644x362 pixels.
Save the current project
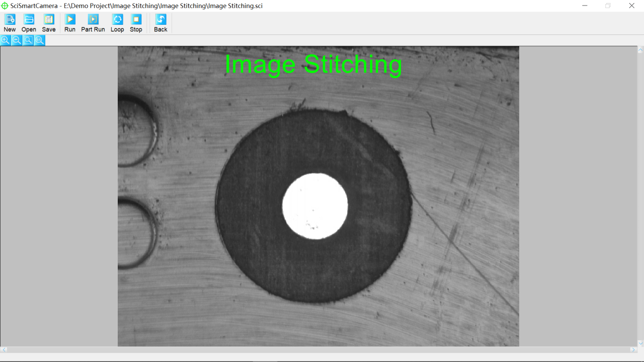[49, 23]
